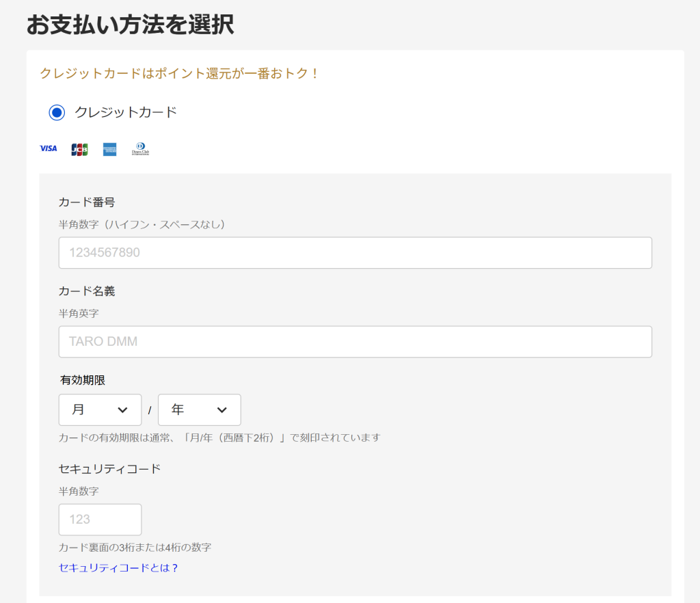This screenshot has width=700, height=603.
Task: Click the American Express card logo
Action: pyautogui.click(x=110, y=149)
